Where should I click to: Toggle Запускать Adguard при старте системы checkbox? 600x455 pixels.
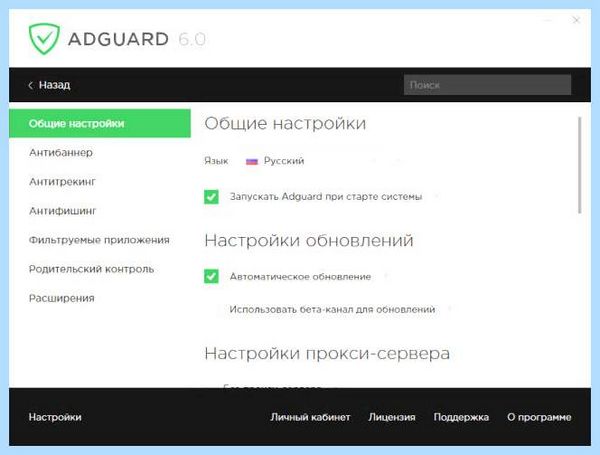click(211, 197)
